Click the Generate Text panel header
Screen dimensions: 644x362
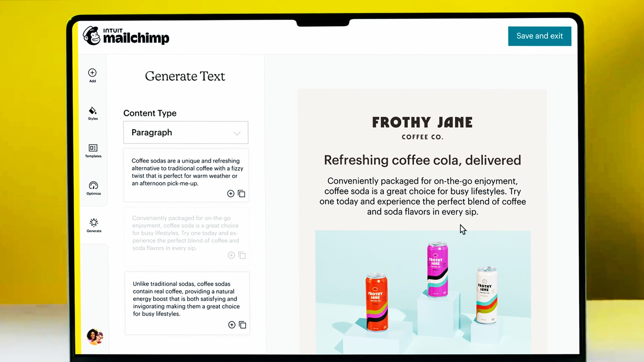[185, 76]
